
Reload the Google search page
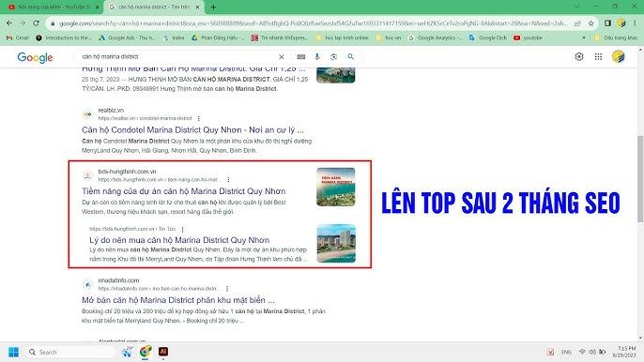pyautogui.click(x=36, y=23)
